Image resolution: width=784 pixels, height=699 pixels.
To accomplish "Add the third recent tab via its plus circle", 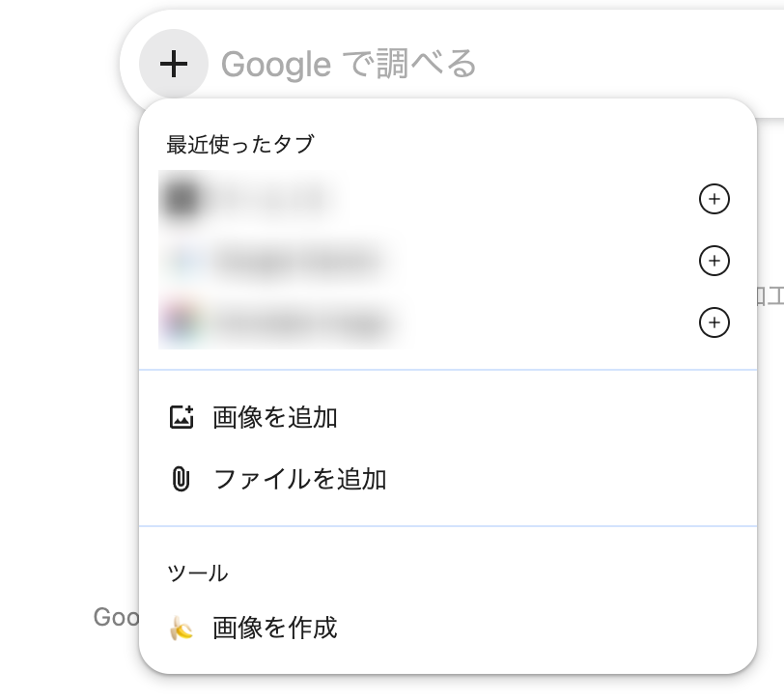I will coord(714,322).
